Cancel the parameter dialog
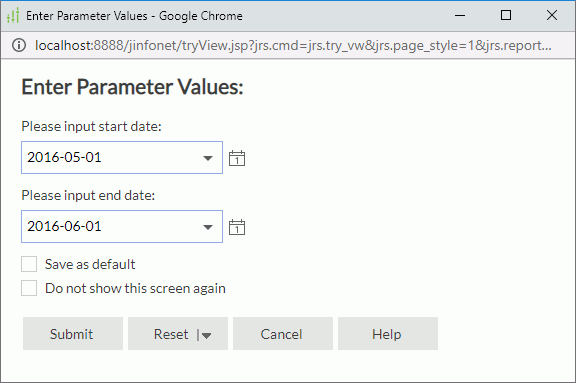The image size is (576, 383). (283, 333)
